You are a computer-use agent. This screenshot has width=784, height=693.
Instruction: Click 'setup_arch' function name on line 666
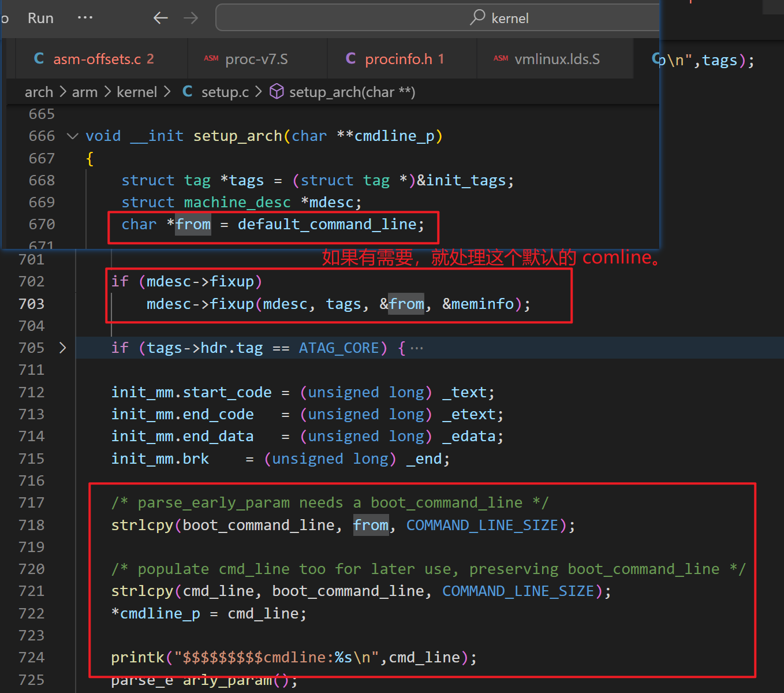coord(238,136)
